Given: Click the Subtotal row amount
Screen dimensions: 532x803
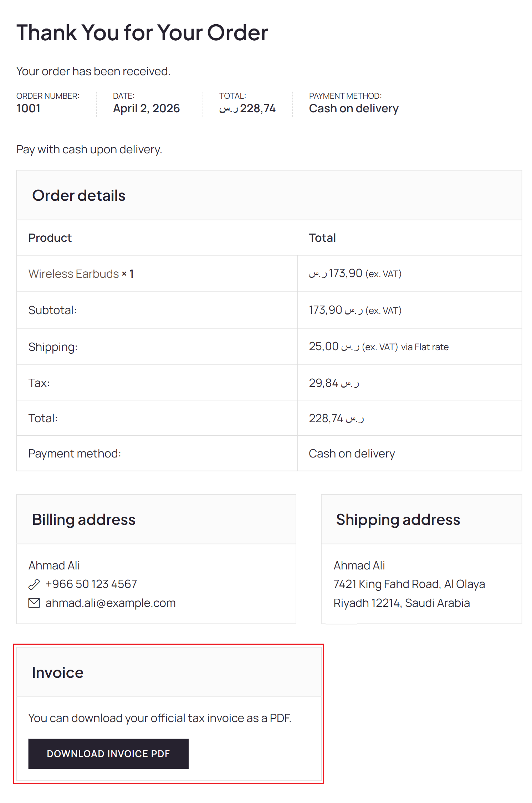Looking at the screenshot, I should 355,310.
